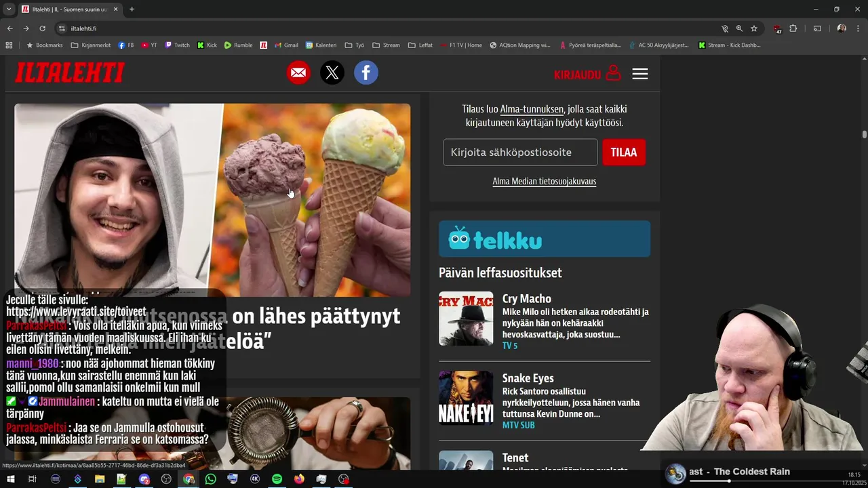868x488 pixels.
Task: Open the 4K Video Downloader taskbar icon
Action: coord(255,479)
